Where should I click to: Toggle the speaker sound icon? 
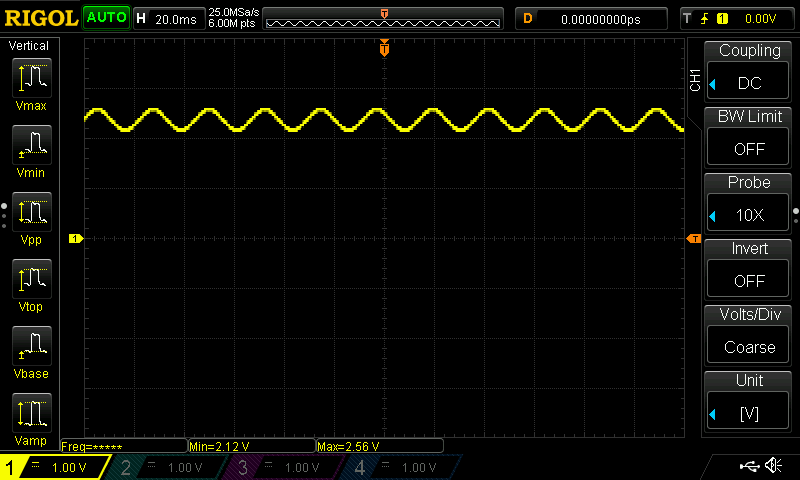(774, 465)
